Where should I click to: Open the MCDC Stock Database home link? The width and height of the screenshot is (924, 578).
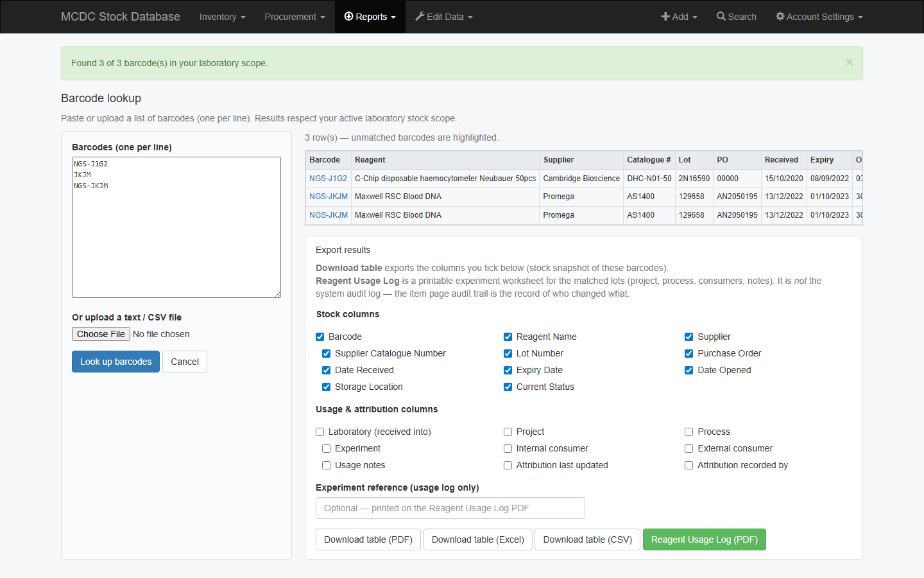(121, 17)
